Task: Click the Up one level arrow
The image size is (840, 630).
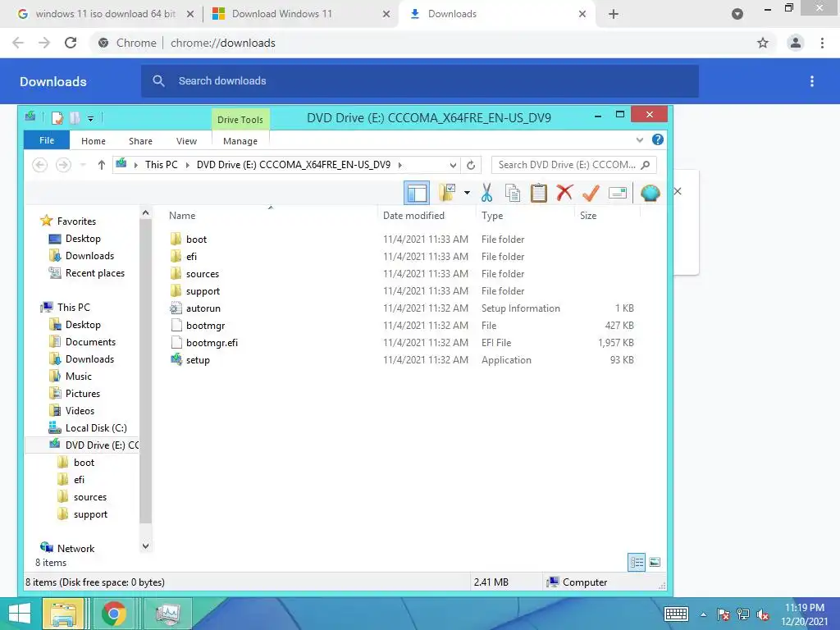Action: tap(101, 164)
